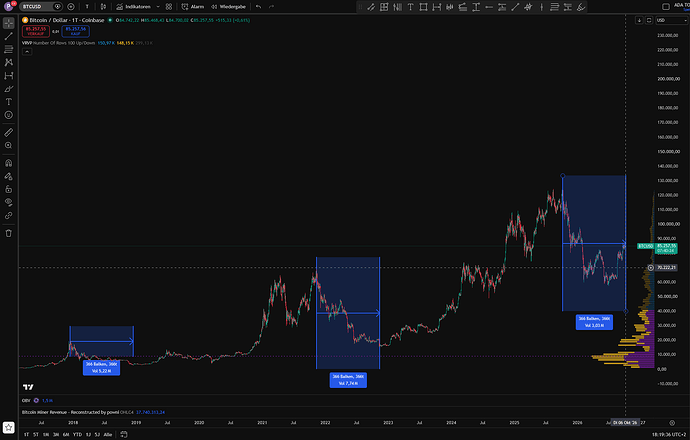Select the crosshair cursor tool in left sidebar

(8, 23)
